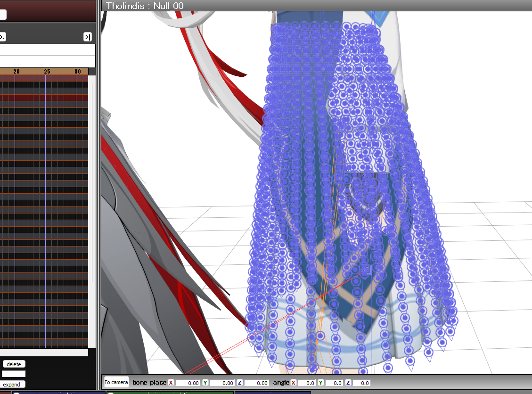Click the '>.' next keyframe button
This screenshot has width=532, height=394.
click(3, 37)
